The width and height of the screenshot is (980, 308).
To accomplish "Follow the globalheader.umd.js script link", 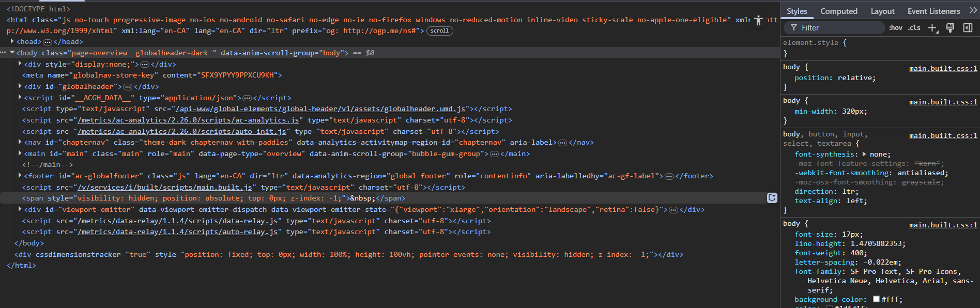I will pyautogui.click(x=320, y=109).
